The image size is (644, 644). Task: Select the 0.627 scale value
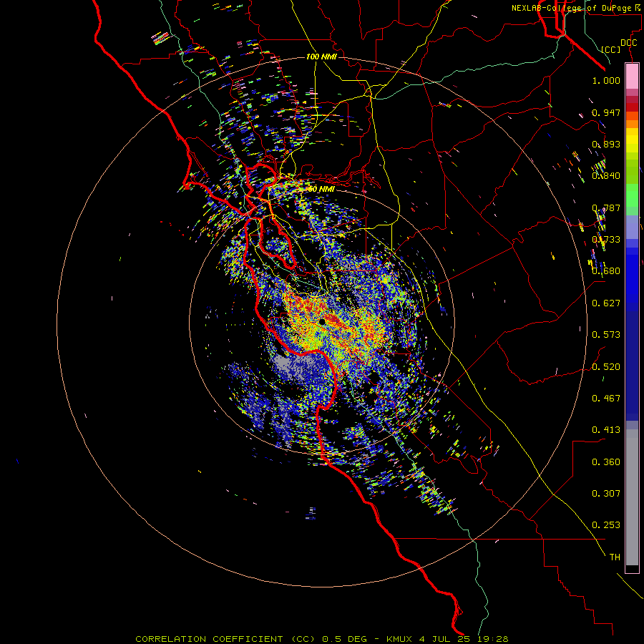pyautogui.click(x=606, y=303)
